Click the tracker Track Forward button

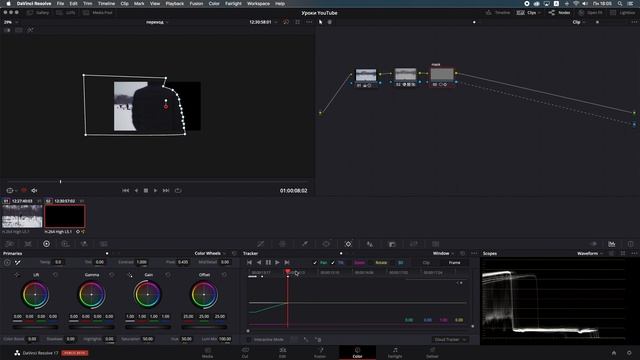[277, 262]
